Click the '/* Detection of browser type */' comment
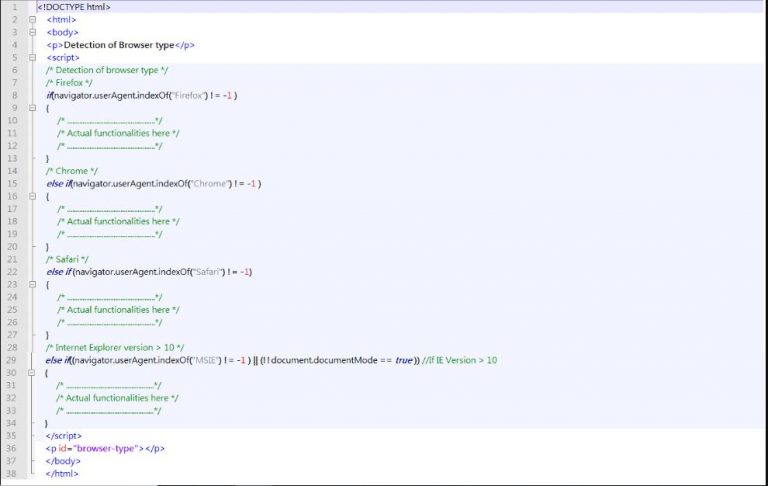This screenshot has height=486, width=768. click(x=107, y=70)
